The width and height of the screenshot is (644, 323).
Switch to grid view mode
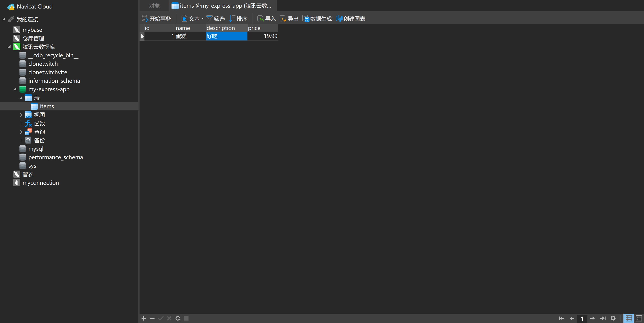(629, 318)
